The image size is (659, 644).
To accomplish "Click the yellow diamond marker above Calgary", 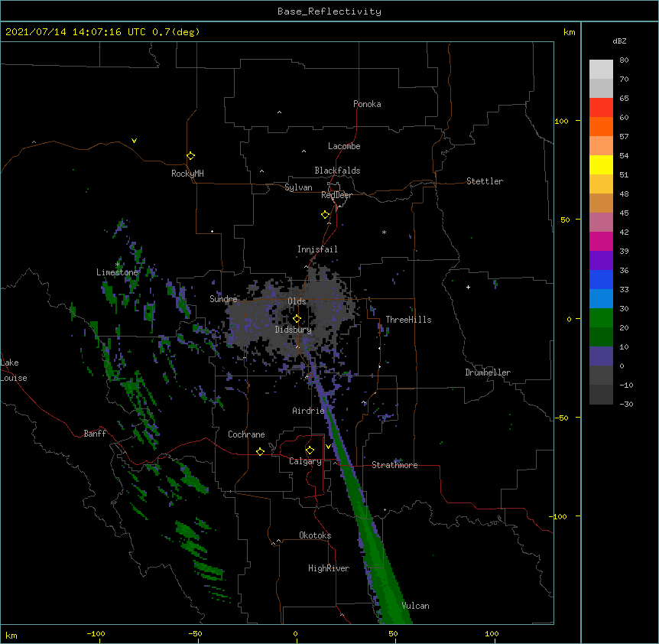I will 310,450.
